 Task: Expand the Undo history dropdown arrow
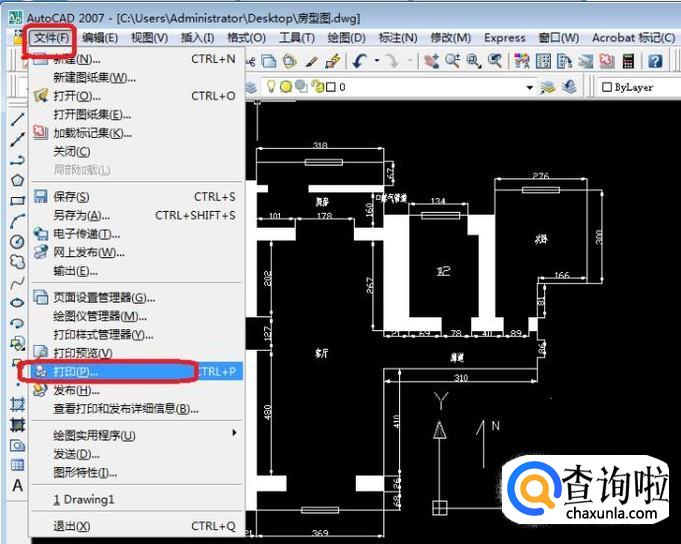[377, 61]
